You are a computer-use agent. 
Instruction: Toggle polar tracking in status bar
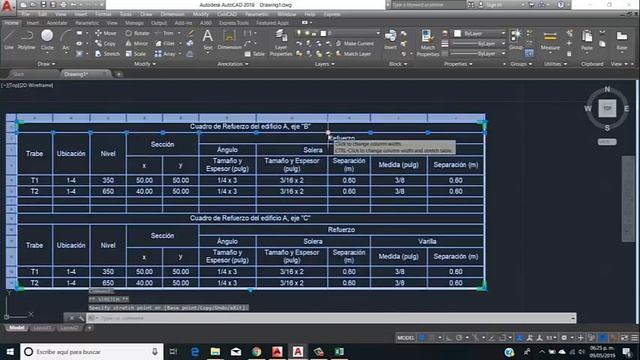point(459,338)
